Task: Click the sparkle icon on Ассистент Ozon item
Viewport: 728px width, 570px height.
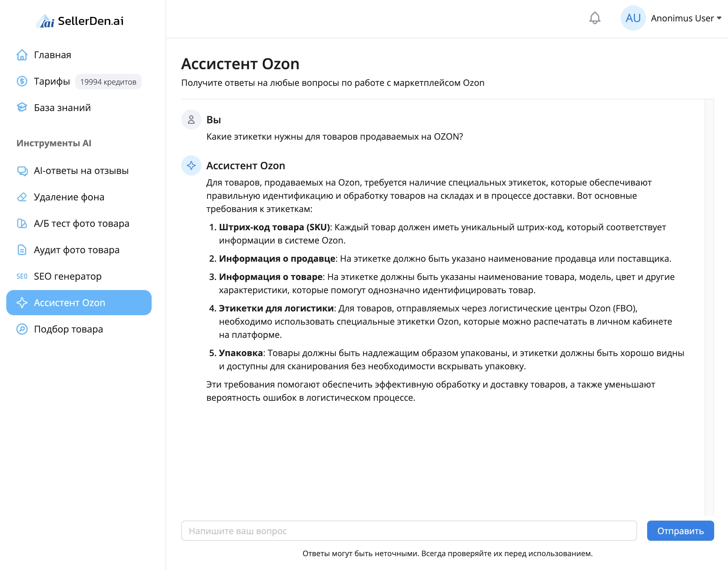Action: tap(22, 303)
